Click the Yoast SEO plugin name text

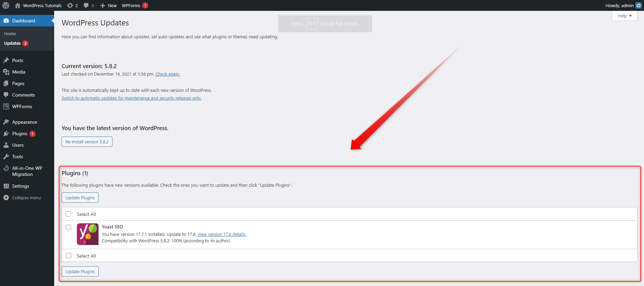pos(112,227)
